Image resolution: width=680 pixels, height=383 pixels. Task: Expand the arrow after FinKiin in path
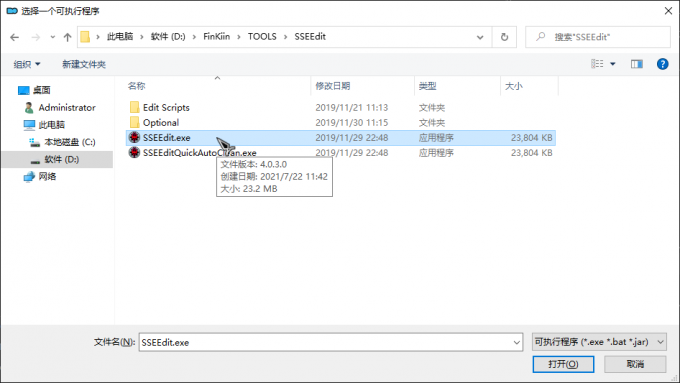[x=239, y=37]
